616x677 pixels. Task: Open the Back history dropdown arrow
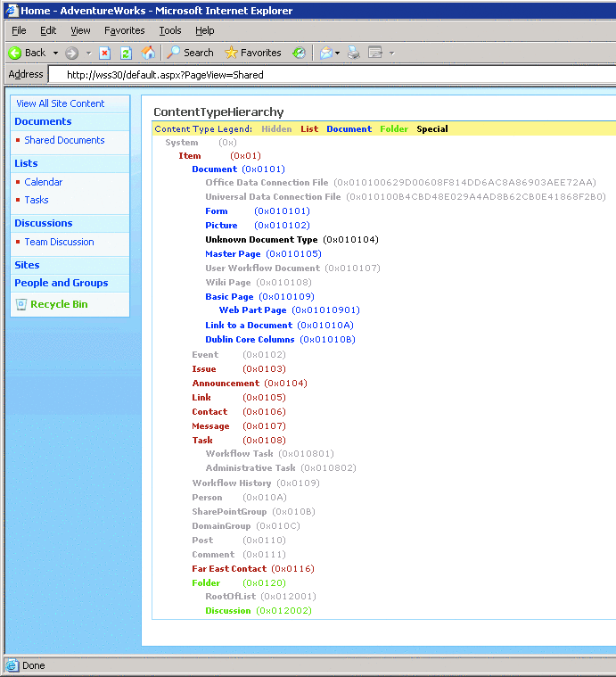tap(55, 54)
